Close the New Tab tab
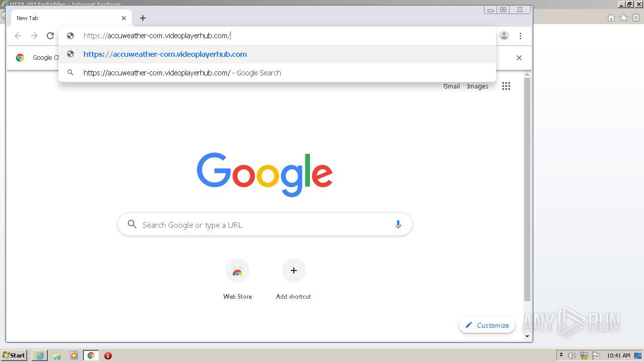This screenshot has height=362, width=644. (124, 18)
